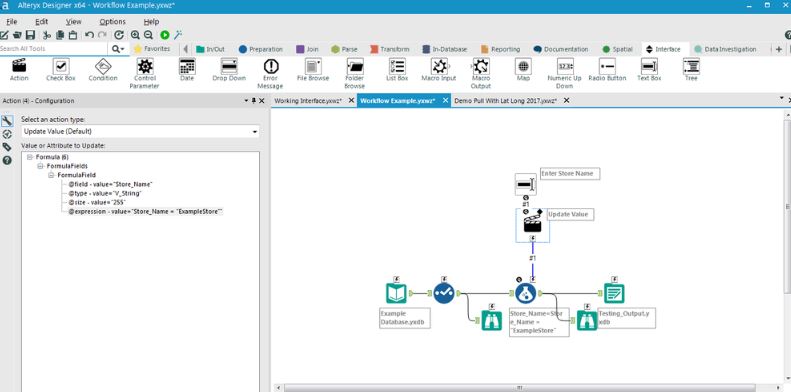This screenshot has width=791, height=392.
Task: Select the Map interface tool
Action: click(523, 70)
